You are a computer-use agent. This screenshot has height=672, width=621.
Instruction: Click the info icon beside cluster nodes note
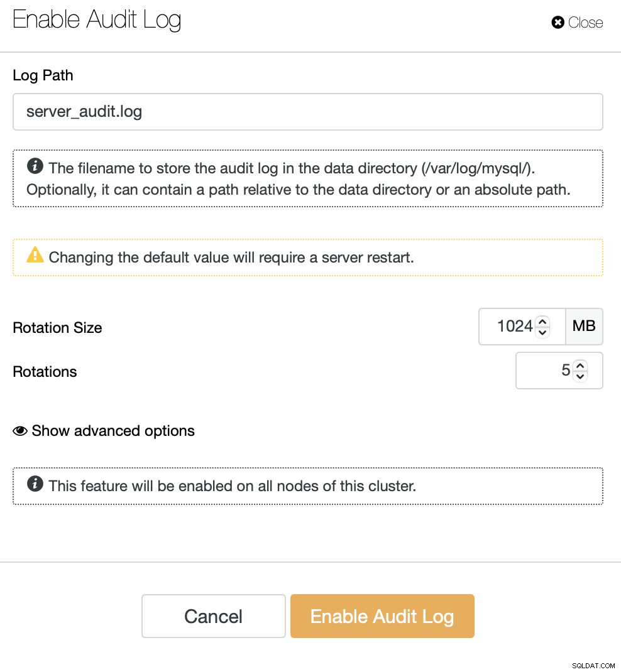point(35,484)
